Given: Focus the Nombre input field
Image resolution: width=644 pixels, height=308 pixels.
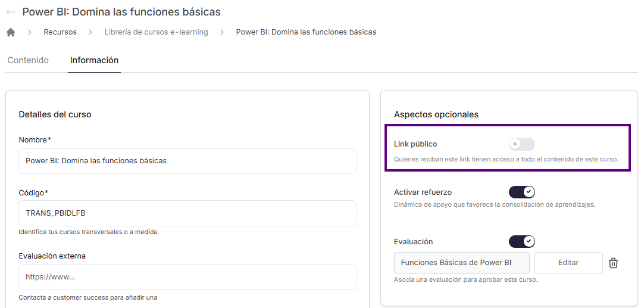Looking at the screenshot, I should [x=187, y=161].
